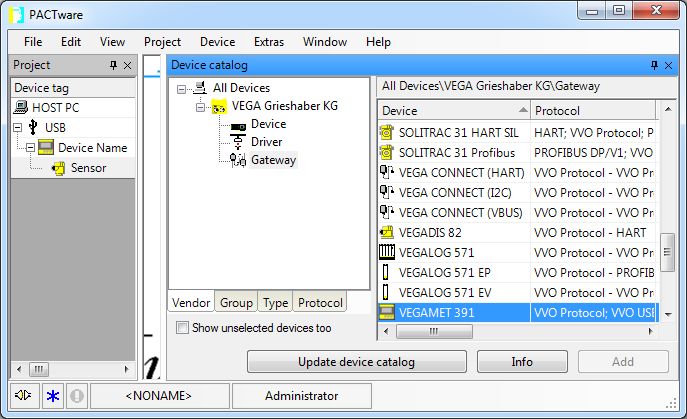
Task: Click the Sensor icon in project tree
Action: pyautogui.click(x=58, y=168)
